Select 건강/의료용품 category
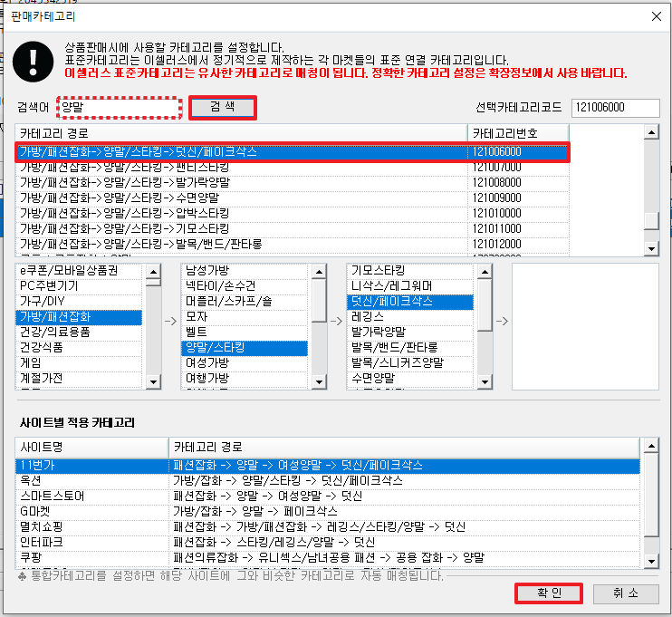This screenshot has width=672, height=617. click(x=79, y=333)
